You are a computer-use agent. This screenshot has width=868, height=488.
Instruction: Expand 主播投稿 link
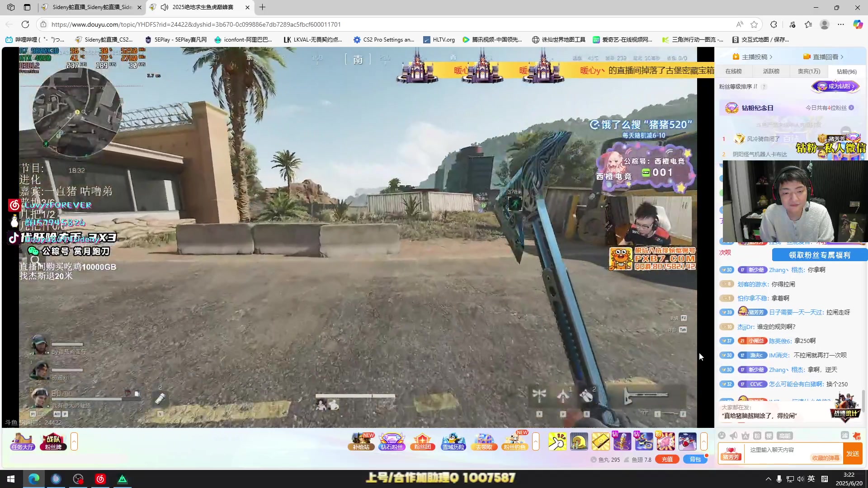(752, 57)
